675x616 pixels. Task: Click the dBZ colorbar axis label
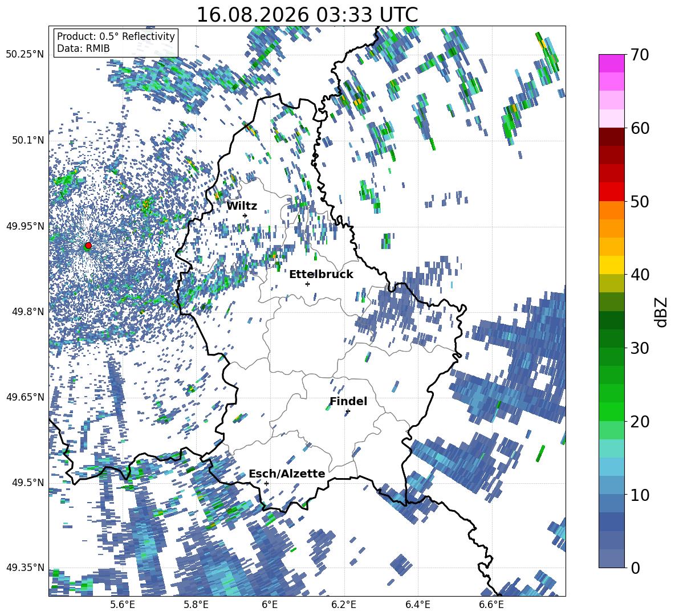[662, 312]
